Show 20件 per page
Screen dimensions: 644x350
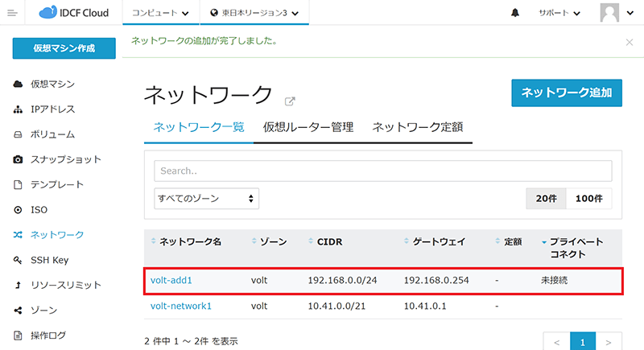(546, 198)
